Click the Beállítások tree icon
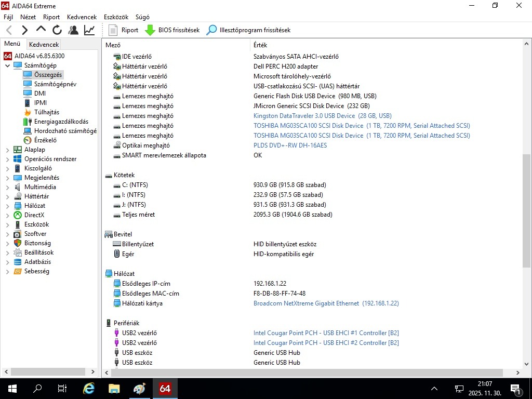This screenshot has width=532, height=399. 18,252
